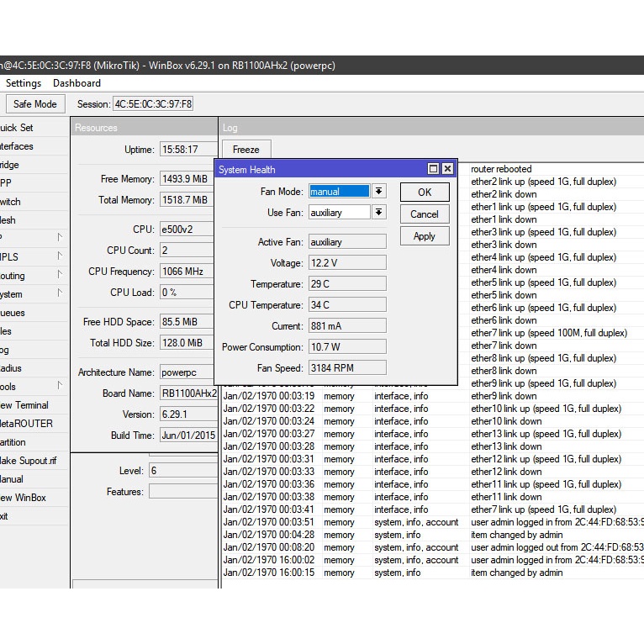Viewport: 644px width, 644px height.
Task: Toggle Safe Mode on
Action: tap(34, 104)
